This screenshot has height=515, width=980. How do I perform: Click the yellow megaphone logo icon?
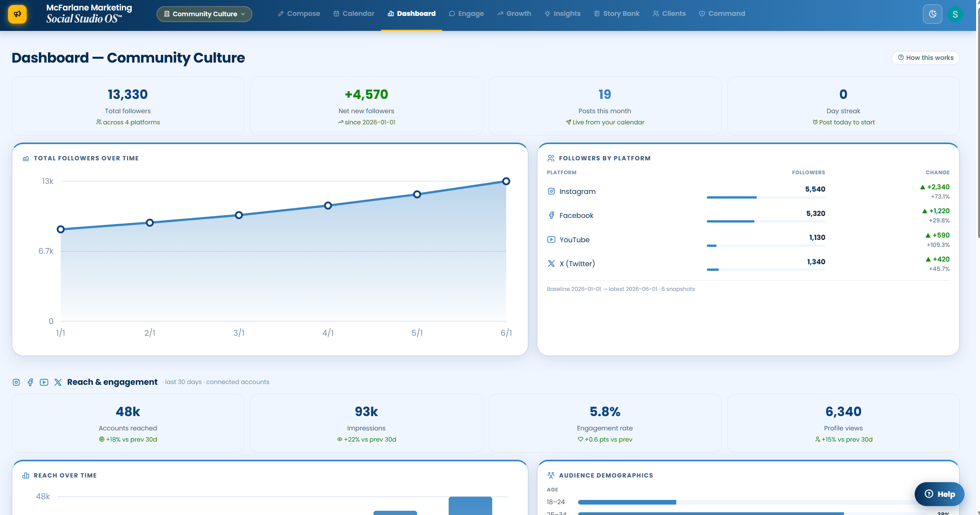pos(17,14)
